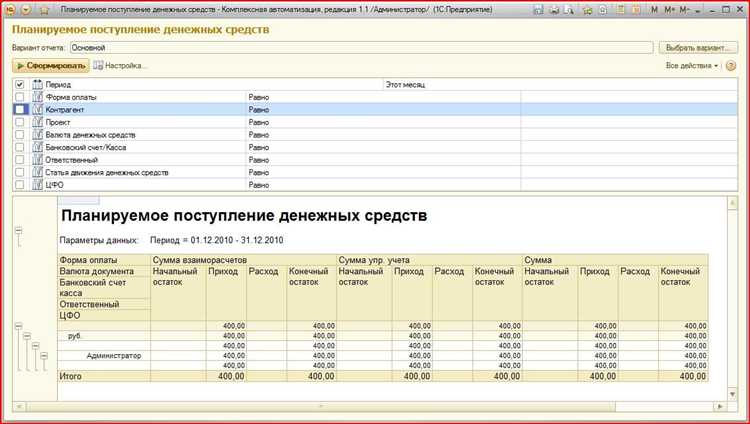Click the M memory button
Viewport: 750px width, 424px height.
pyautogui.click(x=655, y=10)
